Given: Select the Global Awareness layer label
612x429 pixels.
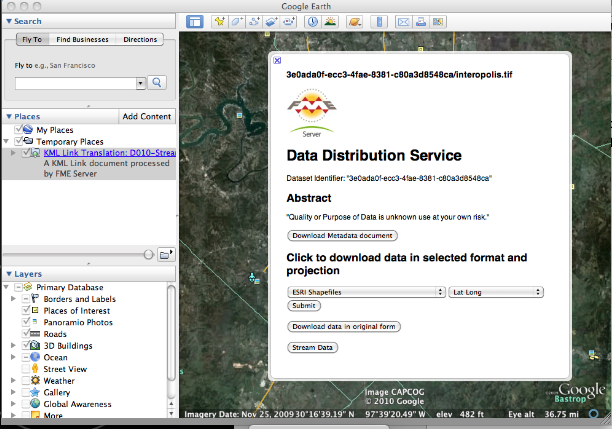Looking at the screenshot, I should point(77,404).
